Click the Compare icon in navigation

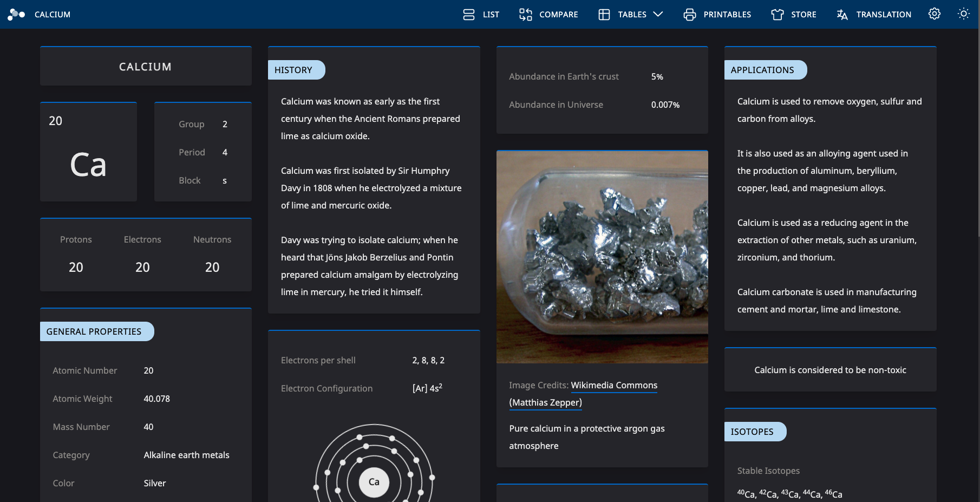(526, 15)
